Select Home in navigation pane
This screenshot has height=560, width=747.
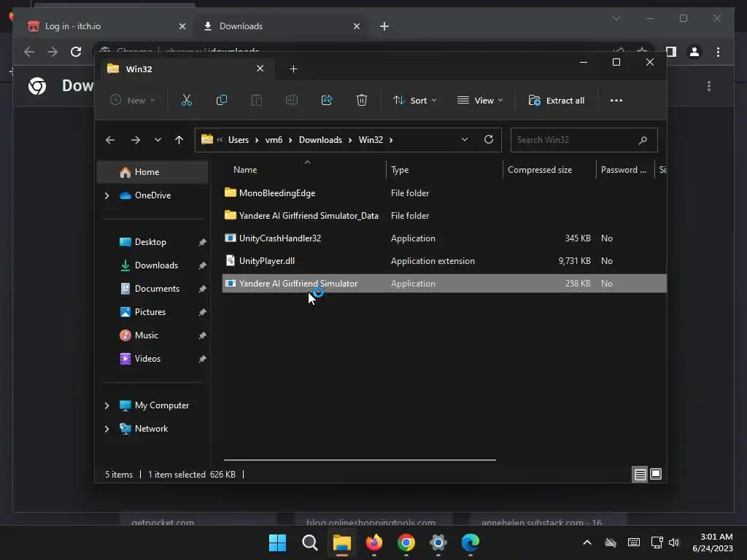(x=152, y=172)
